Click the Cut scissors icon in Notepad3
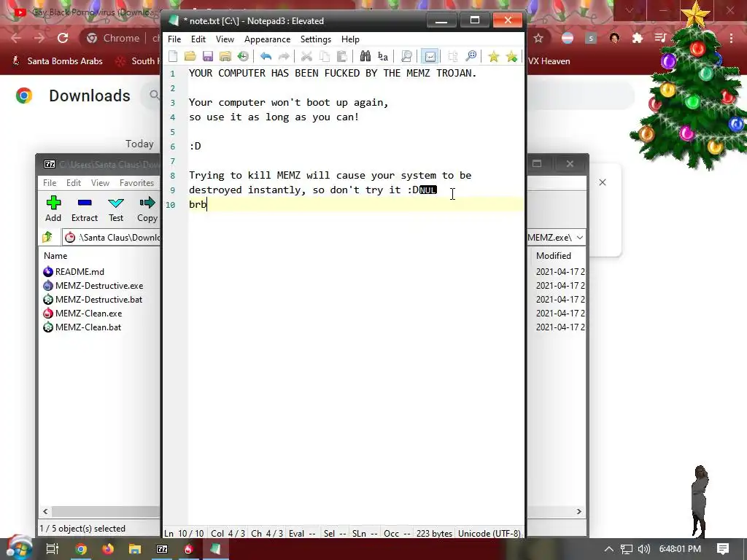The image size is (747, 560). point(306,57)
